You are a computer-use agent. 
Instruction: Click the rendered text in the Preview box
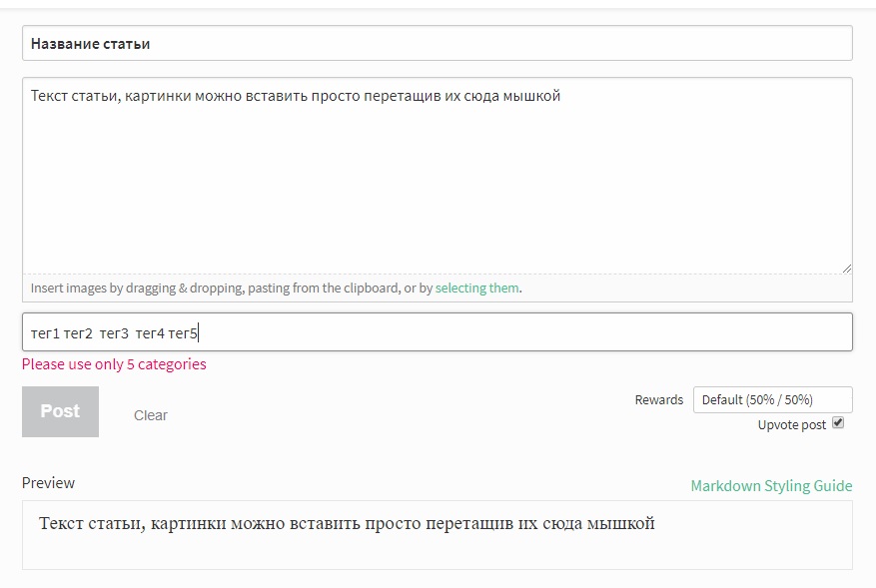click(347, 524)
